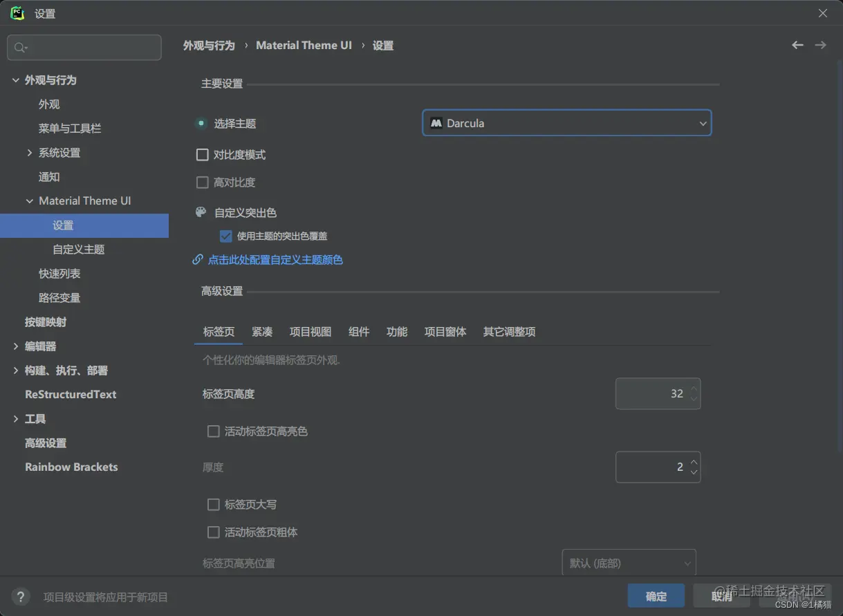
Task: Collapse the 外观与行为 tree node
Action: (16, 80)
